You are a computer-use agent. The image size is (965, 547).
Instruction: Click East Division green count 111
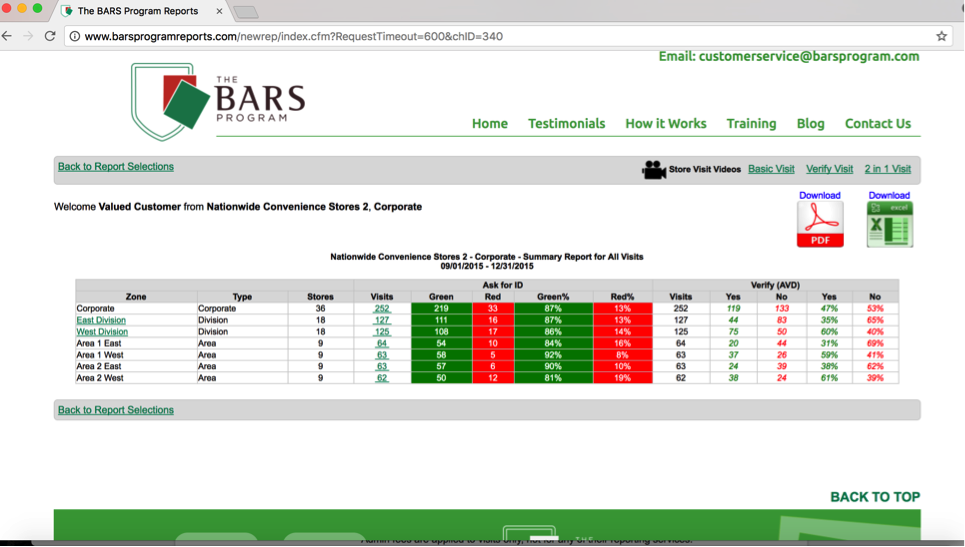(441, 320)
